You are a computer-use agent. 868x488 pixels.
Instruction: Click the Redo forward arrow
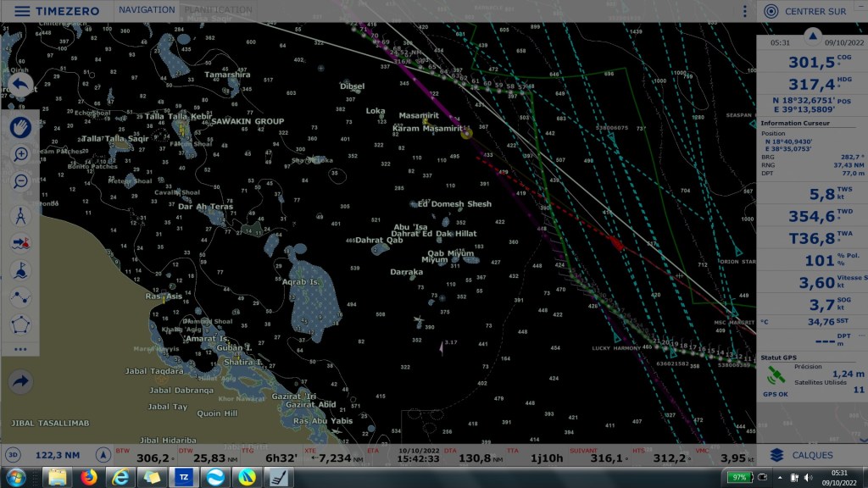click(x=20, y=382)
